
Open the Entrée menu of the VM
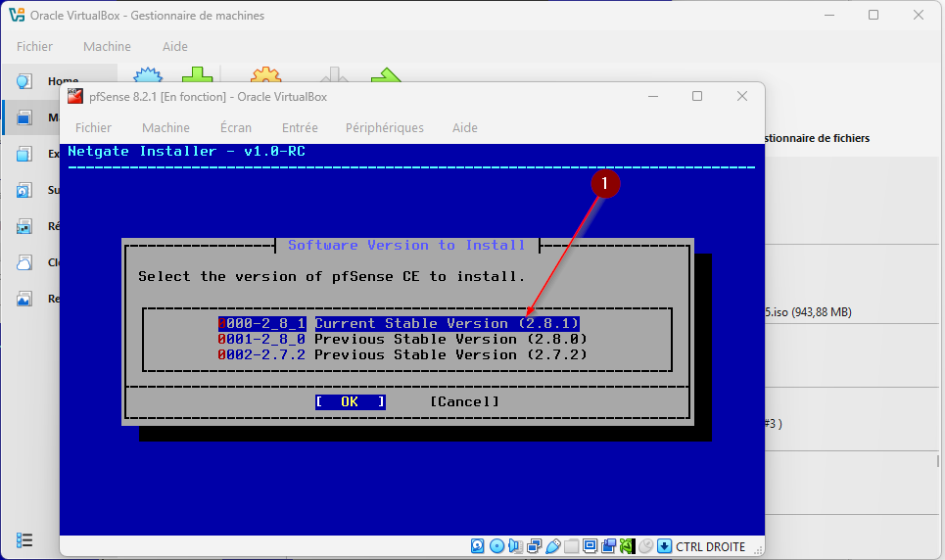point(300,127)
